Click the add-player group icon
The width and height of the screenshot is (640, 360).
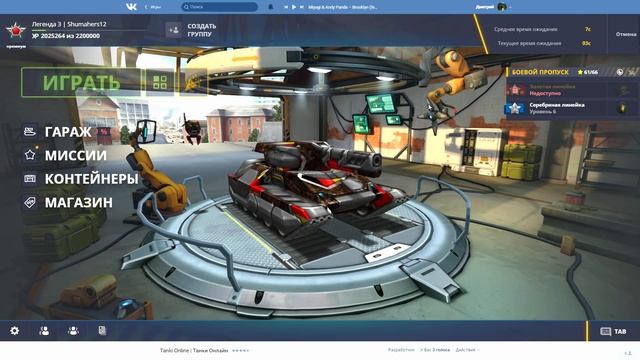click(173, 30)
